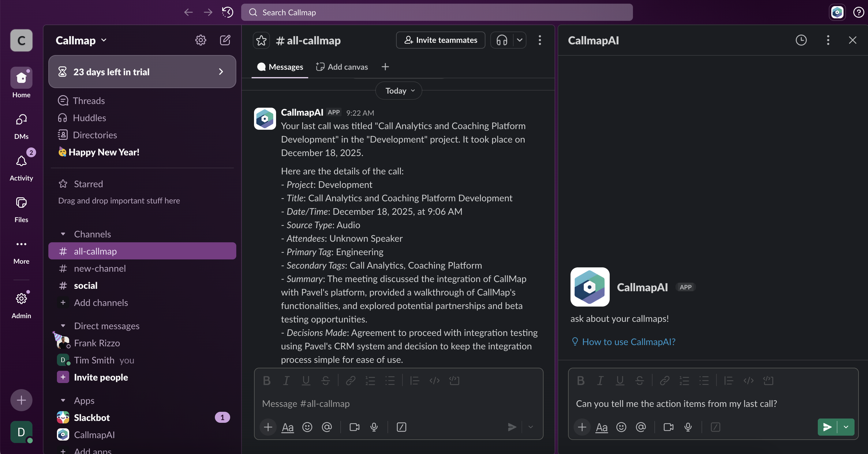
Task: Toggle bold in #all-callmap composer
Action: point(267,381)
